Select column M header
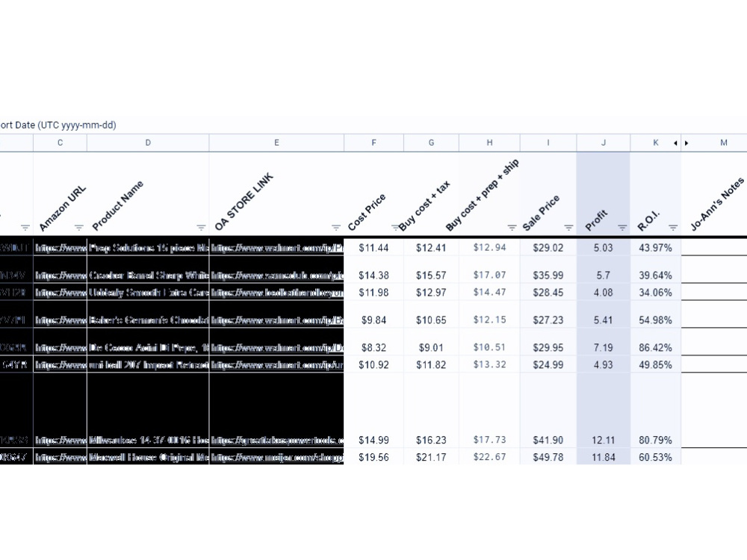 (724, 143)
